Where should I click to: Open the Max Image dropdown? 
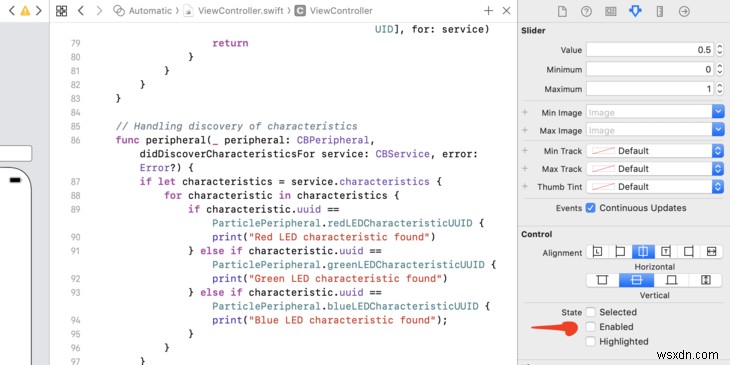[718, 130]
